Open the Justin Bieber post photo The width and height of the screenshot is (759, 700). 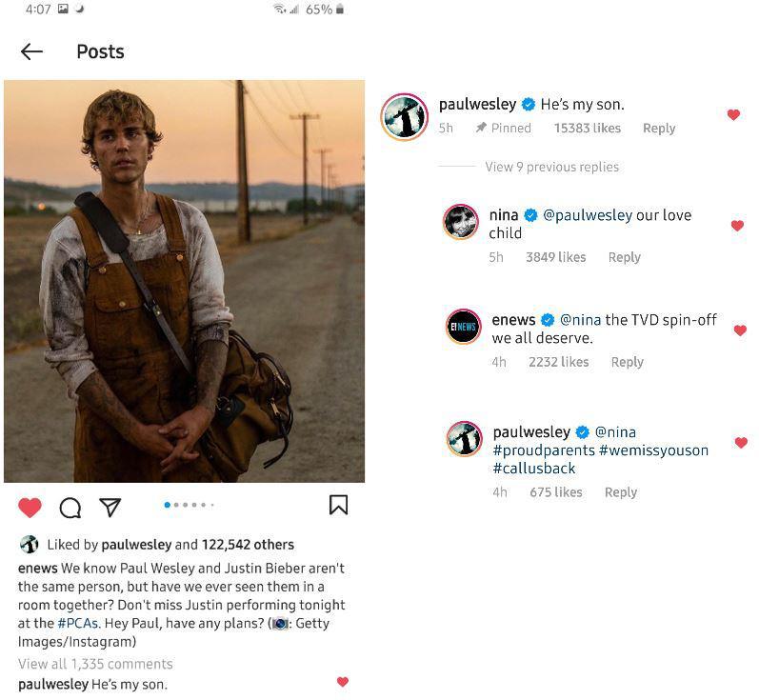[x=184, y=281]
